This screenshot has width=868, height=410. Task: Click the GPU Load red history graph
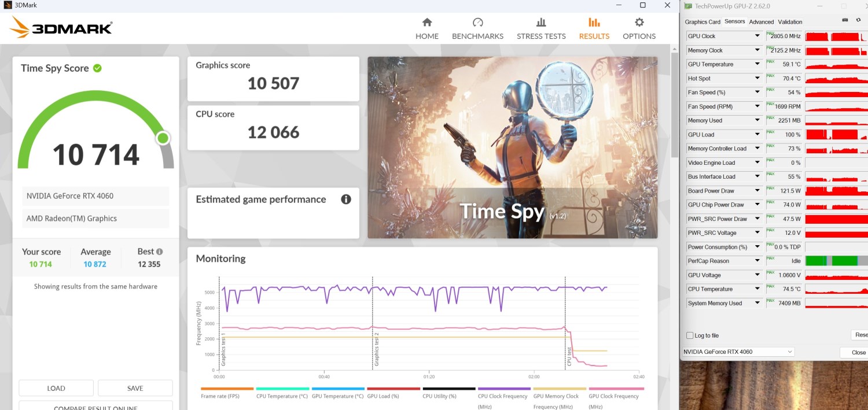(836, 134)
